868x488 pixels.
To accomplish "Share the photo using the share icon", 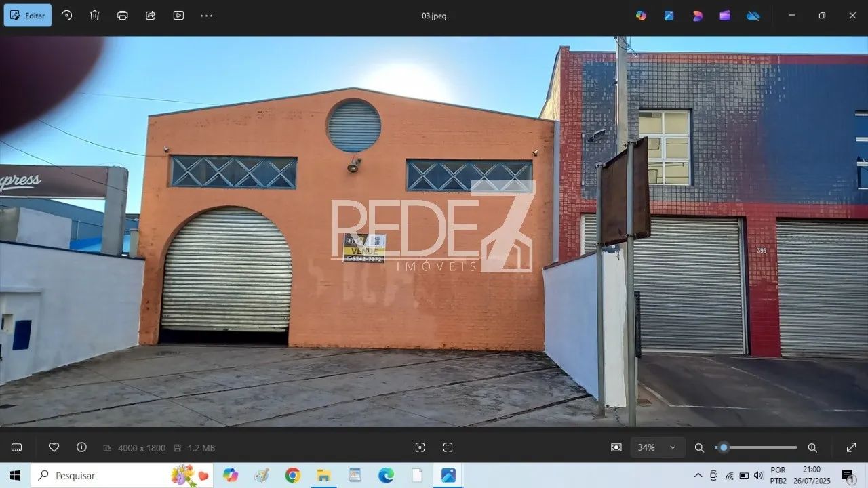I will coord(151,16).
